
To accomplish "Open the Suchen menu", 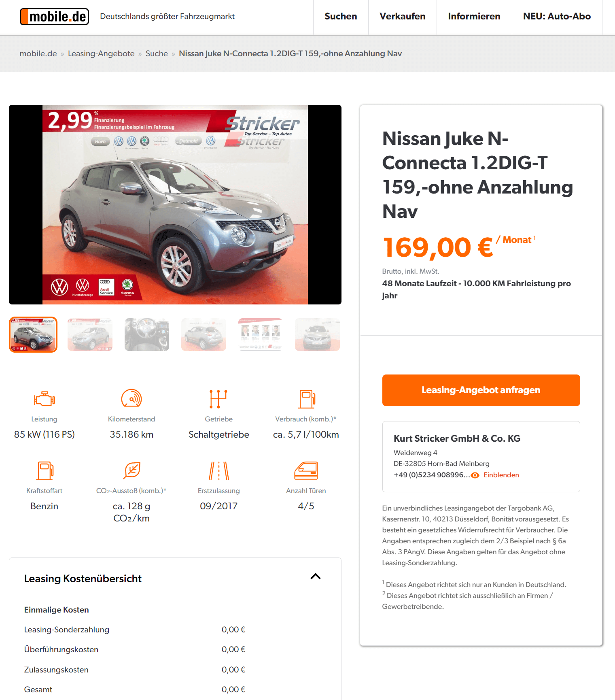I will pyautogui.click(x=341, y=17).
